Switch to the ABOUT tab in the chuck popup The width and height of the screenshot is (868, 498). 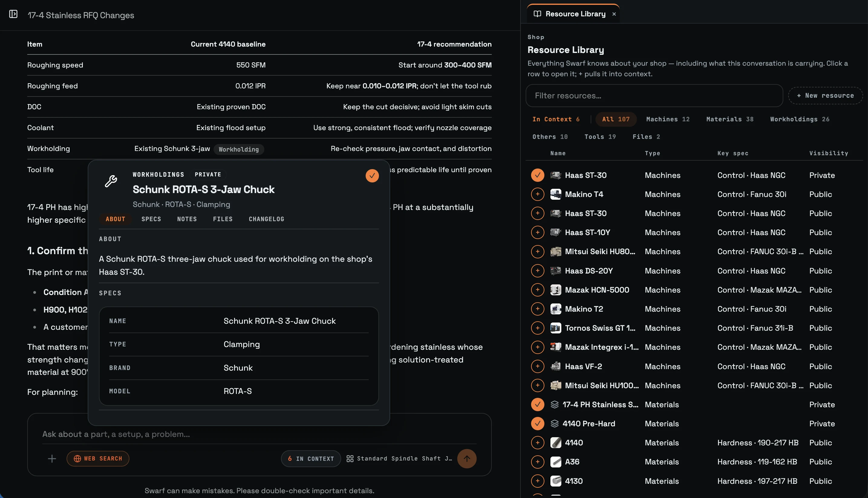click(x=115, y=219)
